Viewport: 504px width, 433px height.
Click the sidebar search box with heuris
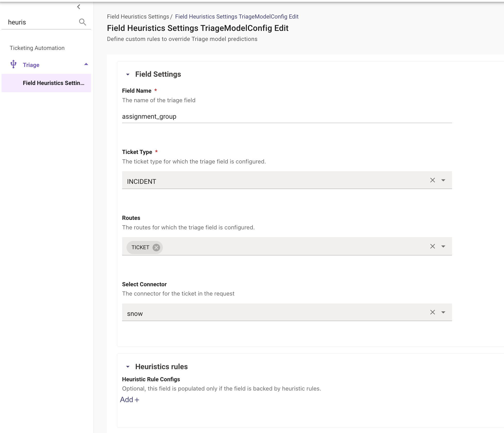pos(41,22)
